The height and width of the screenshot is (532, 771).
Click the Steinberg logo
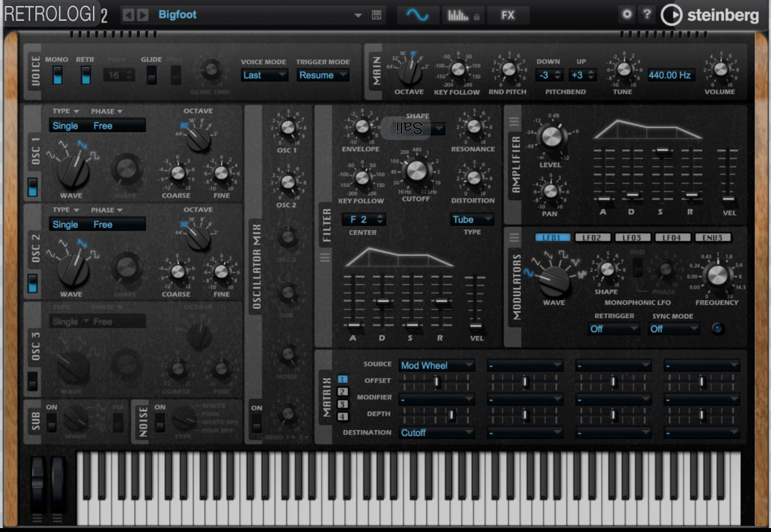tap(710, 15)
